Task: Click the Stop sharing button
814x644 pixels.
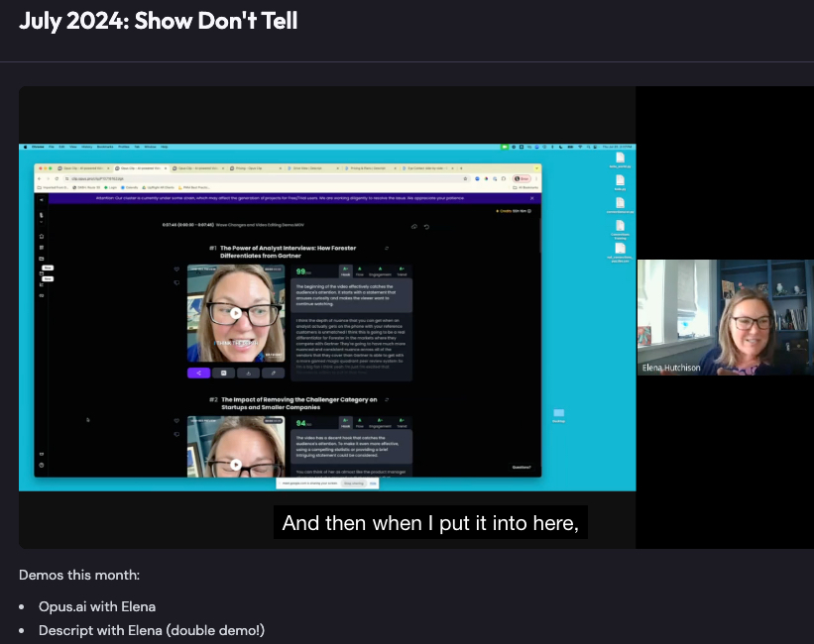Action: coord(353,483)
